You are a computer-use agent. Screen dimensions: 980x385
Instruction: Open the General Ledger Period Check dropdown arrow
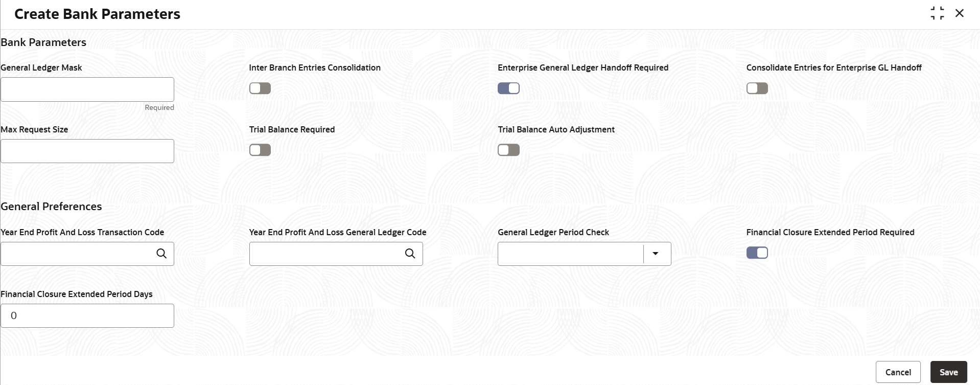tap(656, 254)
